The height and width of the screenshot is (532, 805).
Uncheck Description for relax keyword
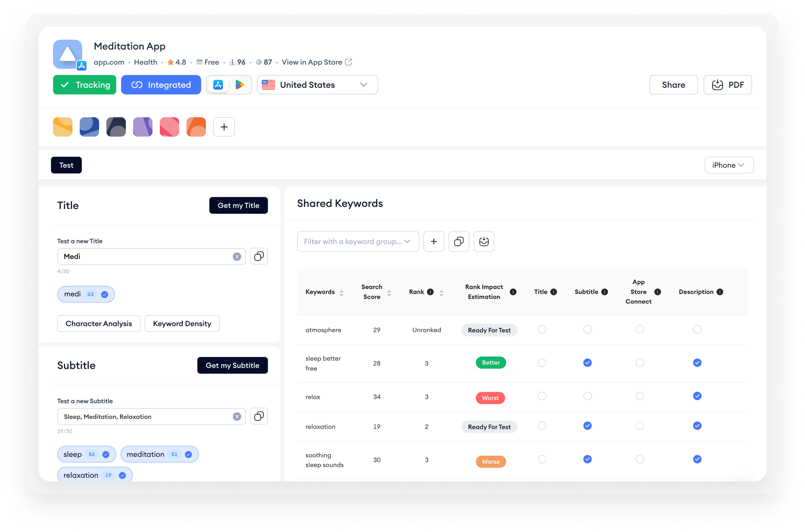[x=697, y=396]
